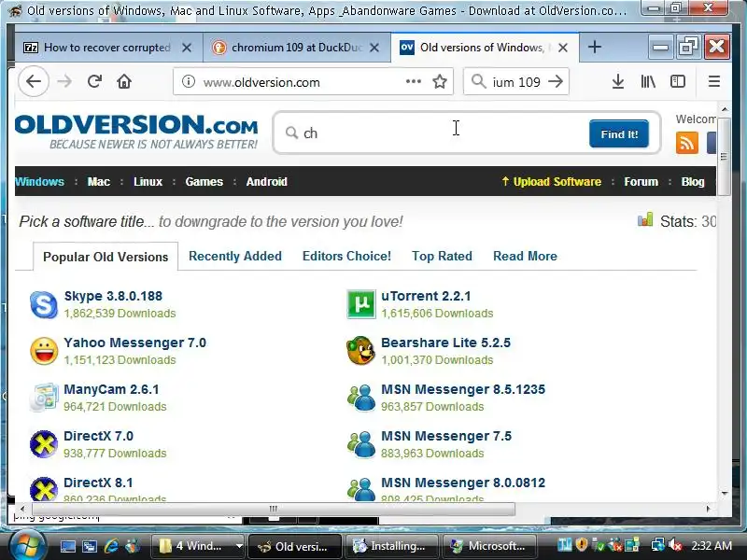The image size is (747, 560).
Task: Open the page actions three-dot menu
Action: tap(413, 81)
